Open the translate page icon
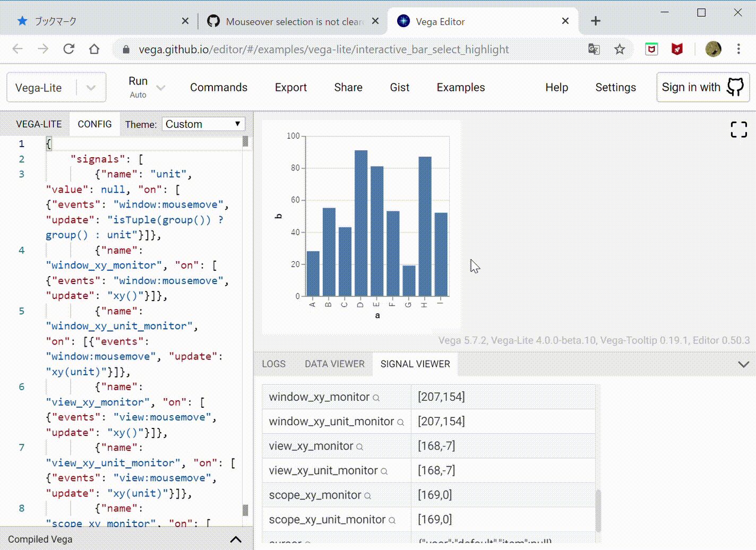Image resolution: width=756 pixels, height=550 pixels. click(x=594, y=49)
